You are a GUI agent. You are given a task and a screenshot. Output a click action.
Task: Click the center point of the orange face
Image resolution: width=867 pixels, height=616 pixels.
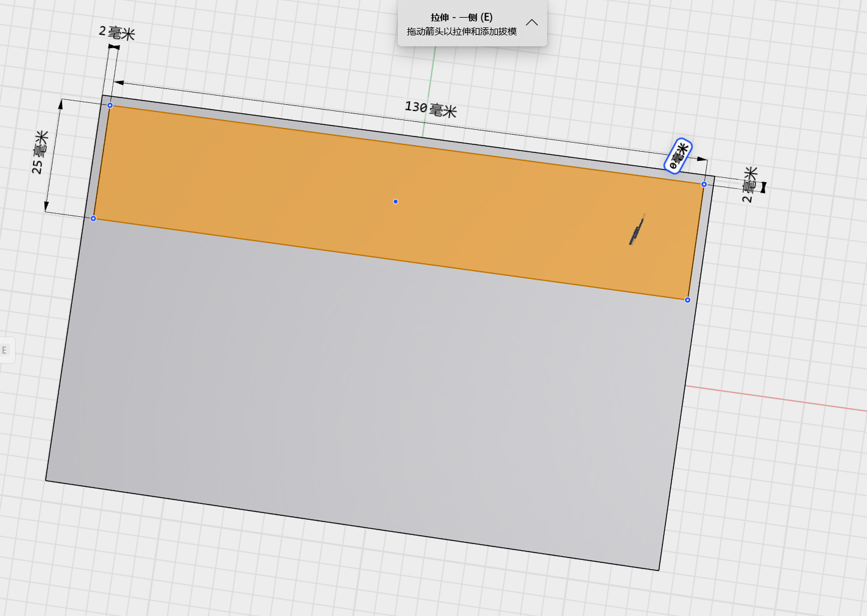pyautogui.click(x=395, y=202)
